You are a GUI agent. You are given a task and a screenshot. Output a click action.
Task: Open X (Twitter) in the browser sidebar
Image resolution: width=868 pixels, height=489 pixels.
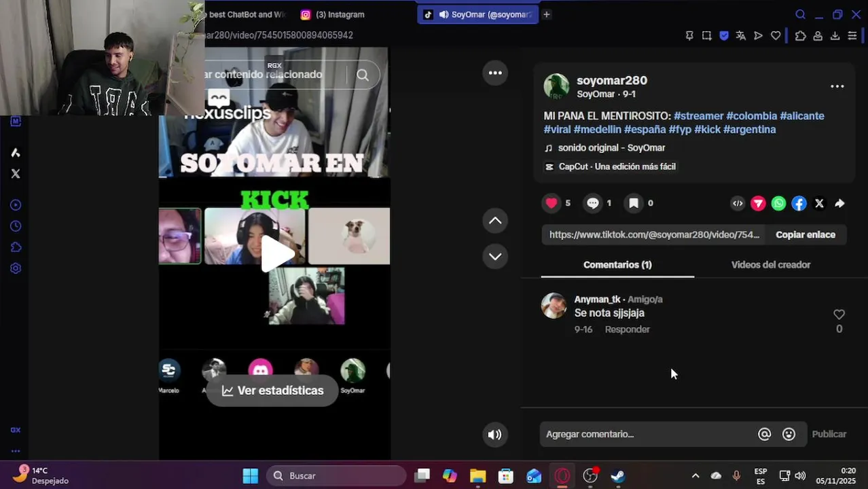(16, 174)
